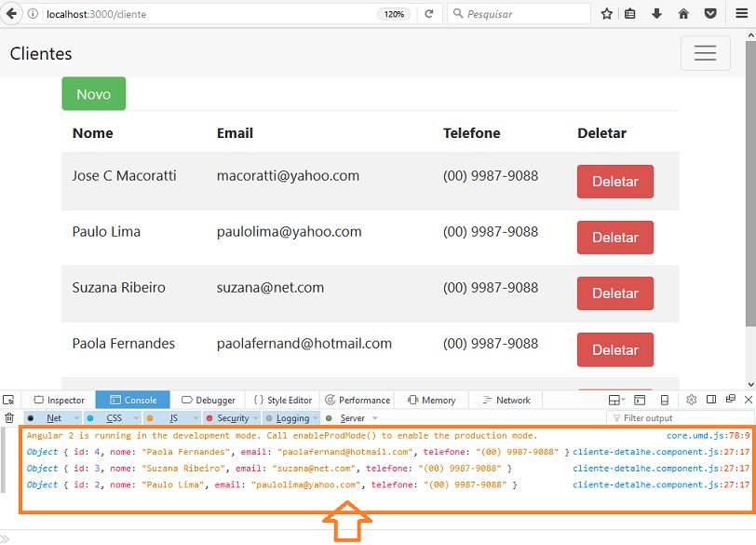This screenshot has height=545, width=756.
Task: Expand the JS filter dropdown arrow
Action: [x=196, y=418]
